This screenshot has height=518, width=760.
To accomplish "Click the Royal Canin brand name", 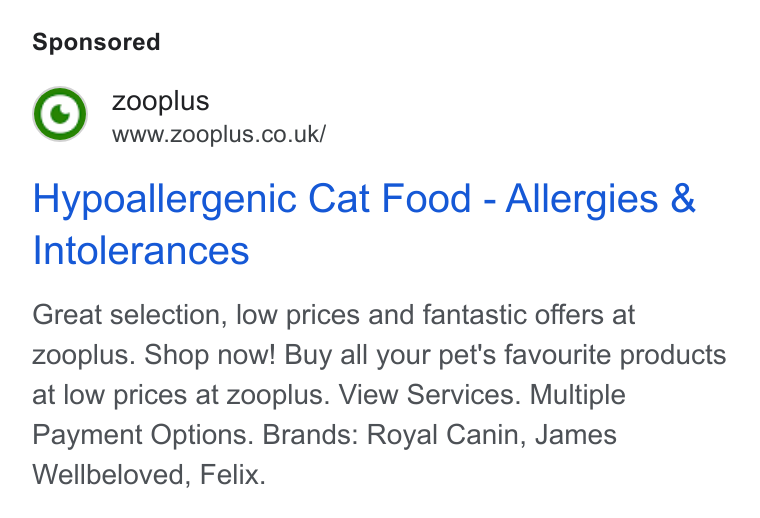I will [446, 435].
